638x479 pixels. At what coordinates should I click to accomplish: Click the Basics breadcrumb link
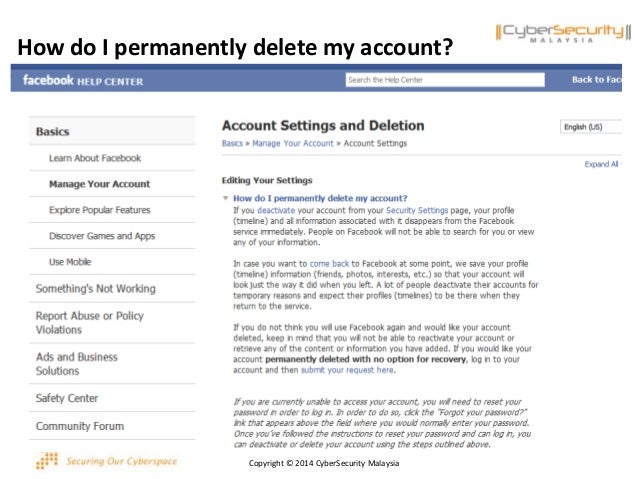pos(232,144)
